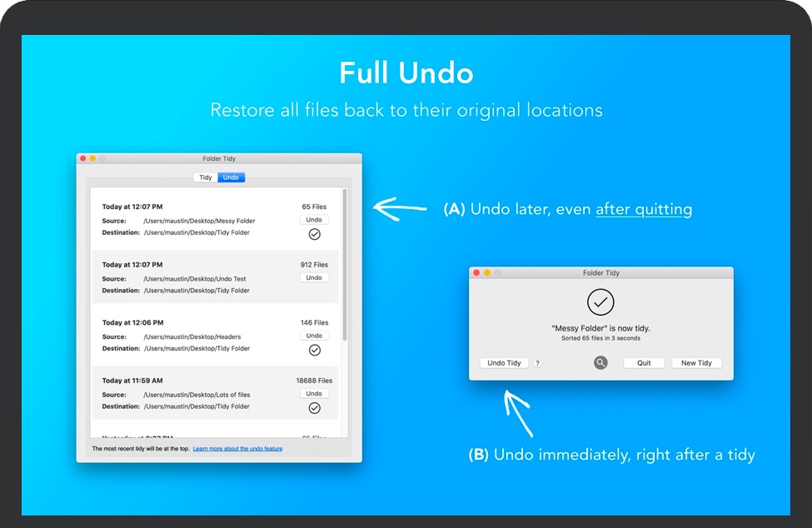The image size is (812, 528).
Task: Open the question mark help button
Action: 537,363
